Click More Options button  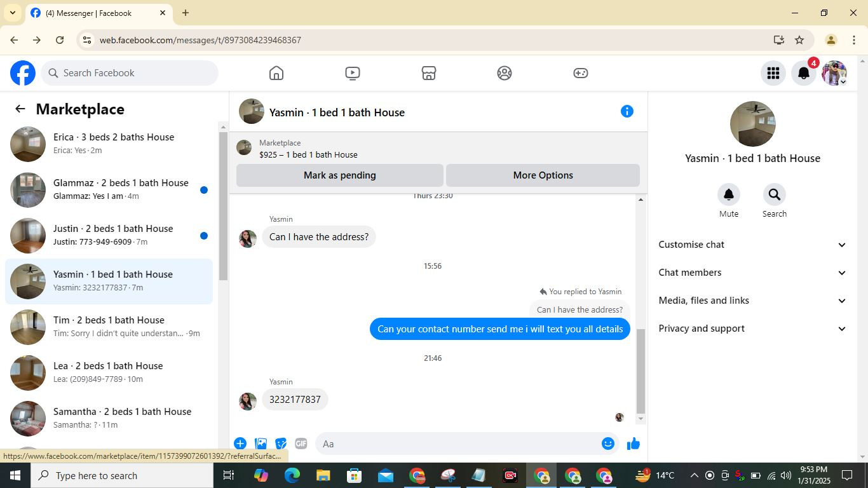pos(543,175)
